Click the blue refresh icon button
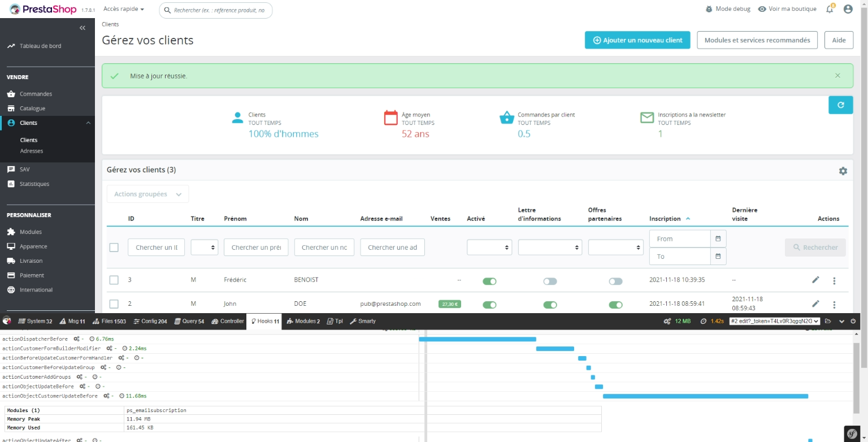The width and height of the screenshot is (868, 442). coord(840,105)
